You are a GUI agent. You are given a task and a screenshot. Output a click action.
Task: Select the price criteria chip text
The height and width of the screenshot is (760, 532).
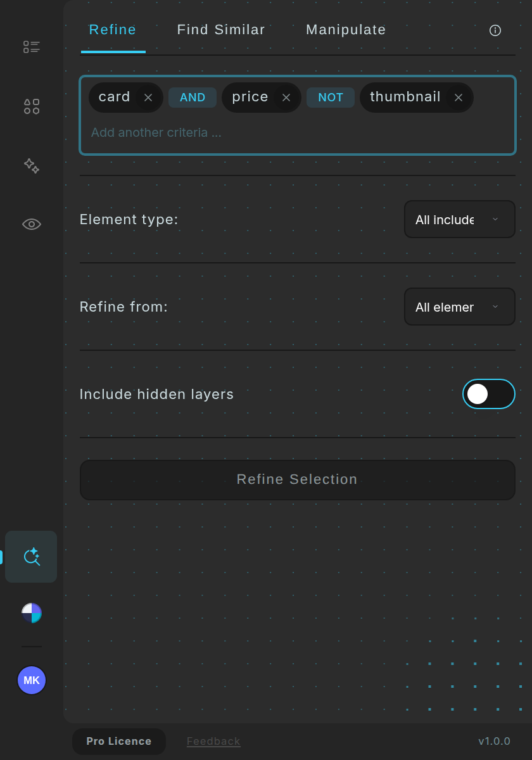(x=250, y=97)
